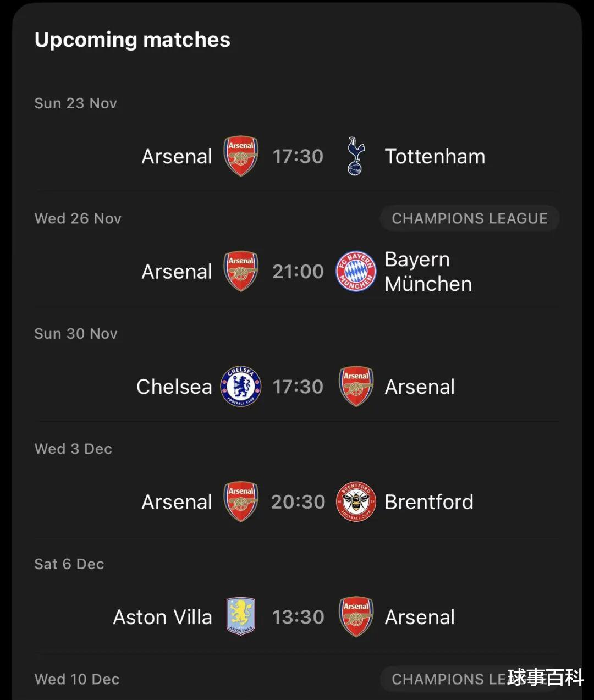Click the Bayern München club crest
This screenshot has width=594, height=700.
tap(356, 272)
